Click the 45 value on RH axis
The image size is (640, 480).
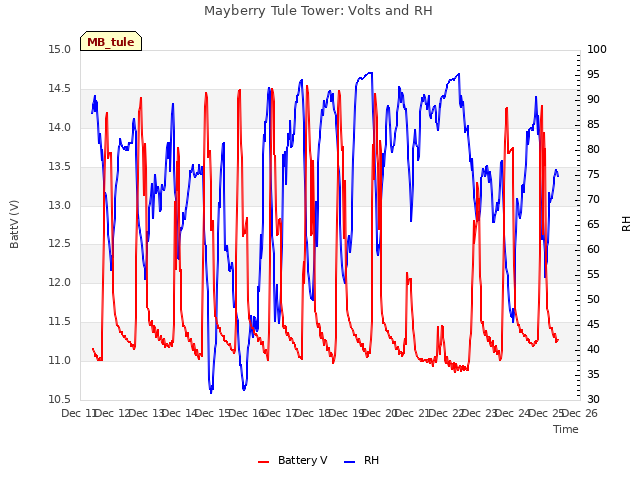pos(593,324)
